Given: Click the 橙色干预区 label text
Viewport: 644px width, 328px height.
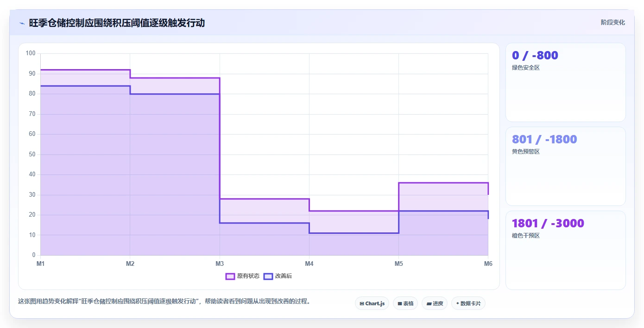Looking at the screenshot, I should [x=526, y=236].
